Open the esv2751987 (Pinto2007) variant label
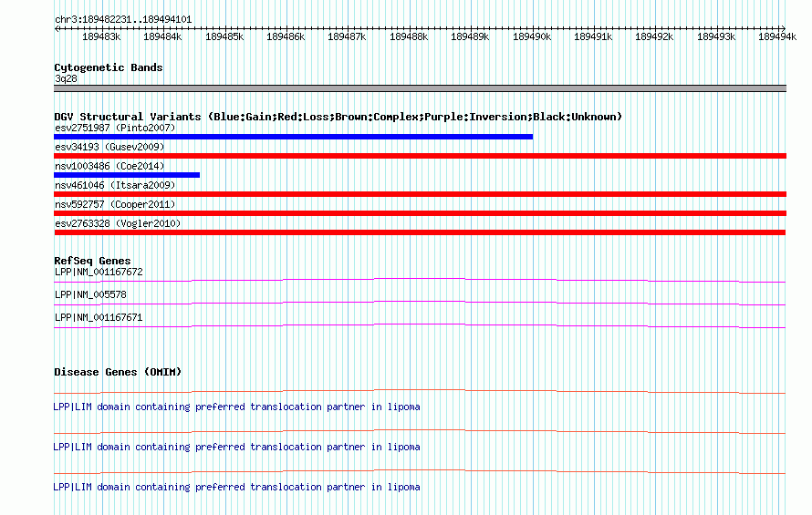Screen dimensions: 812x515 [115, 128]
